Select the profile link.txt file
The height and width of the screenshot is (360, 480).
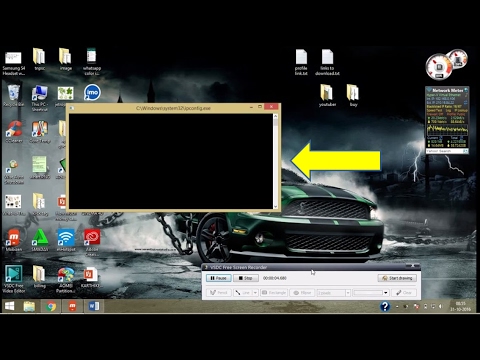(301, 62)
